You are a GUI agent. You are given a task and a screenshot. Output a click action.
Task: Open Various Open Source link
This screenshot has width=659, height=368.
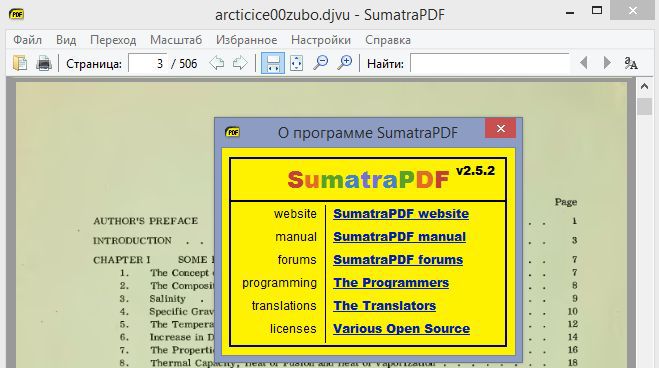tap(401, 329)
